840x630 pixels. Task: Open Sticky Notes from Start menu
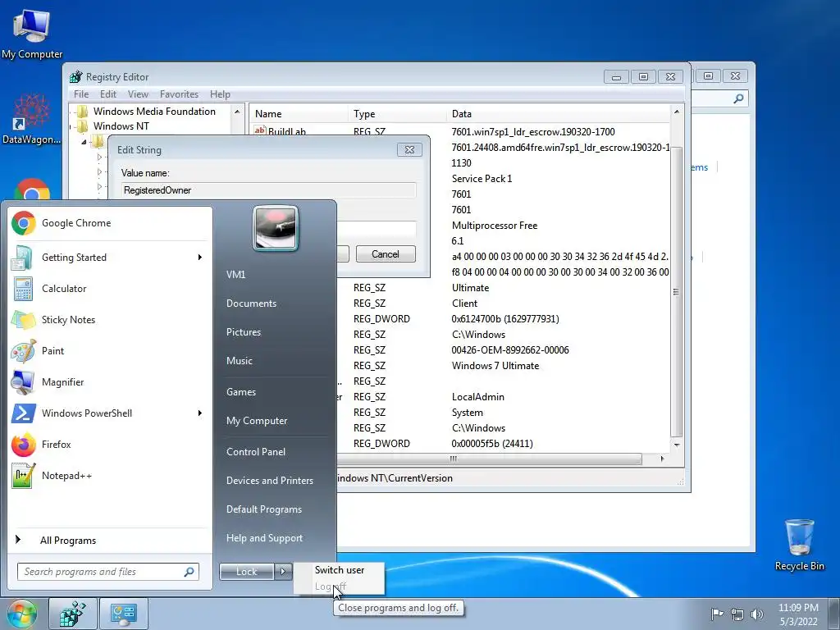(109, 320)
